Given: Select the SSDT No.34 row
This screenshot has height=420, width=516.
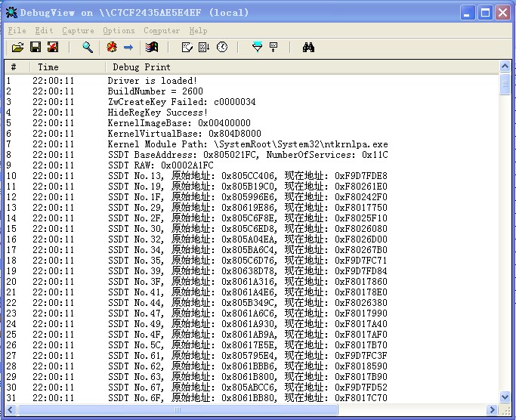Looking at the screenshot, I should [x=252, y=249].
